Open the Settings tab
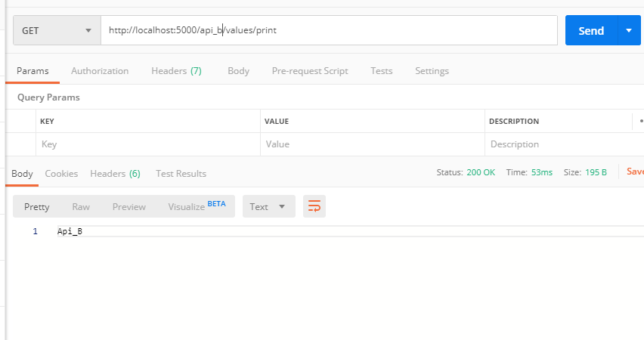The height and width of the screenshot is (340, 644). 432,71
